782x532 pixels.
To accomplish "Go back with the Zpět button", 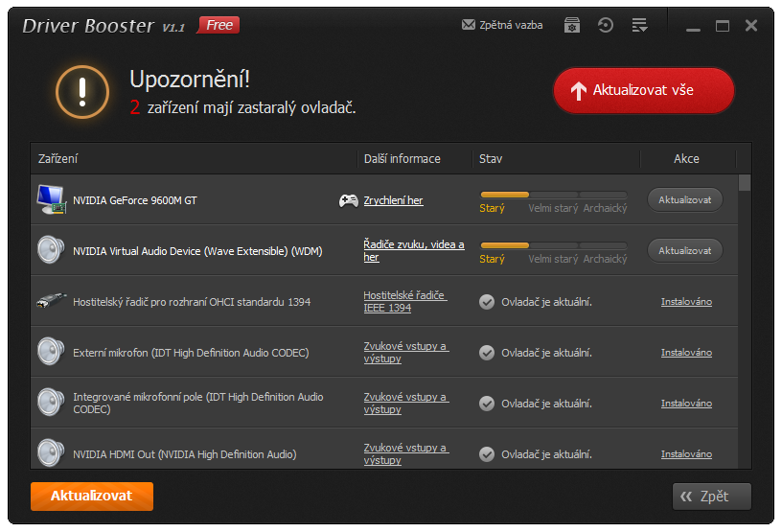I will click(712, 497).
